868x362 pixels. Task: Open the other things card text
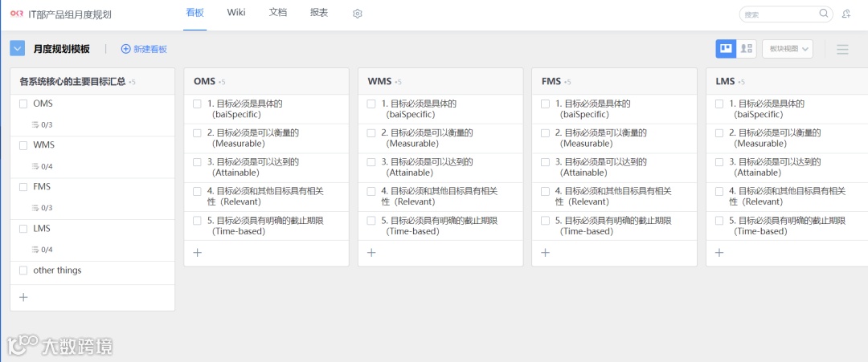(57, 270)
